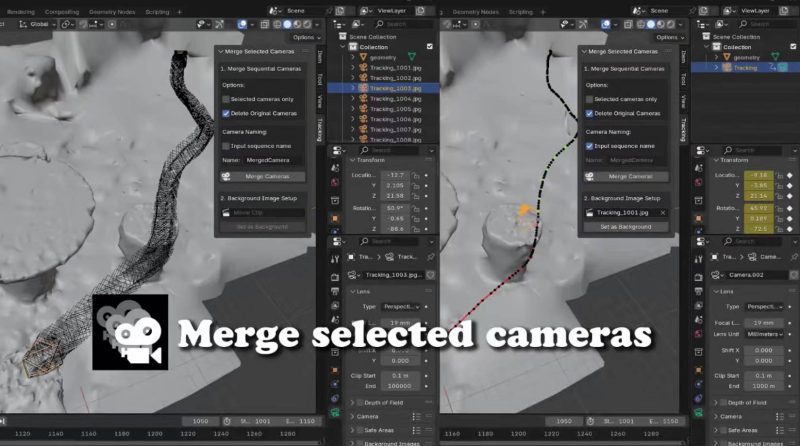This screenshot has width=800, height=446.
Task: Enable Depth of Field checkbox in left window
Action: 360,403
